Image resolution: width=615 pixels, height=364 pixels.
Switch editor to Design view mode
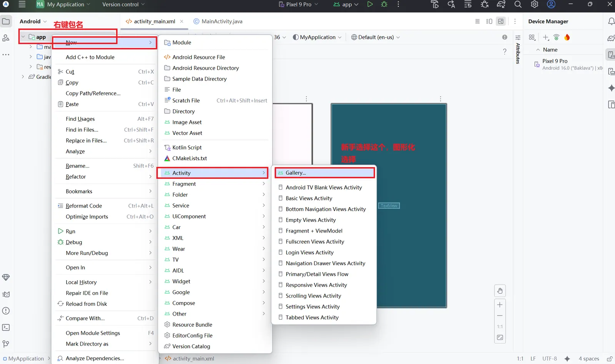(500, 22)
